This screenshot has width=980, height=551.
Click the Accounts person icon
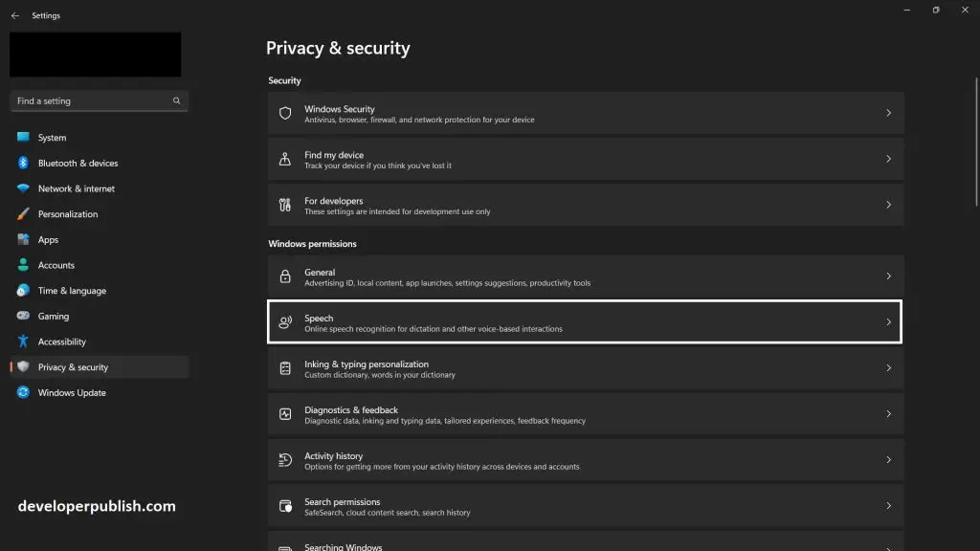[x=23, y=265]
